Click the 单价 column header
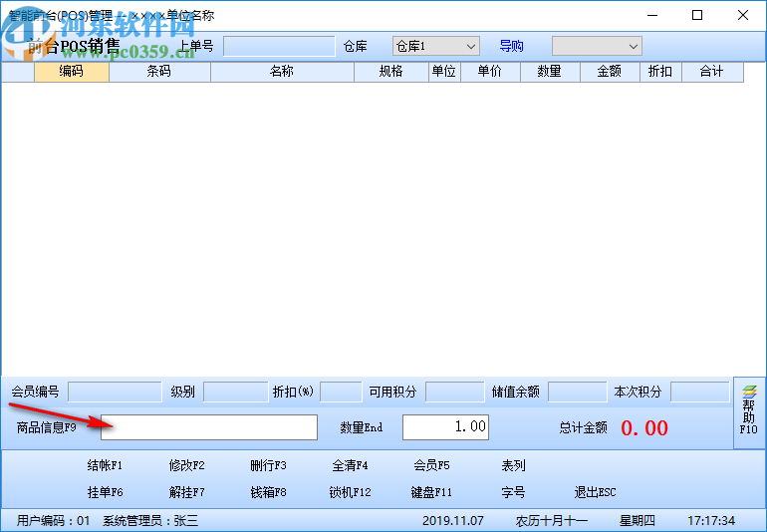The image size is (767, 532). click(490, 72)
